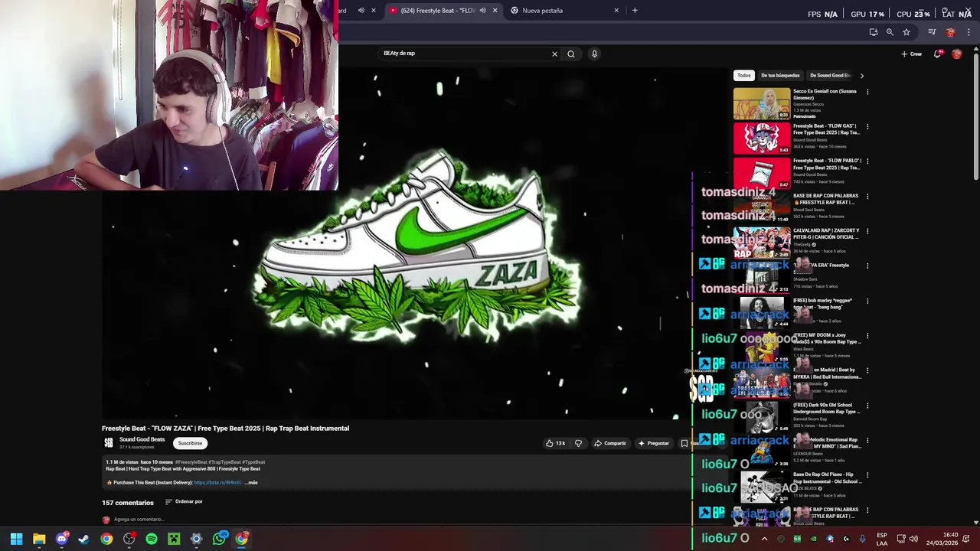
Task: Open WhatsApp from taskbar
Action: [219, 539]
